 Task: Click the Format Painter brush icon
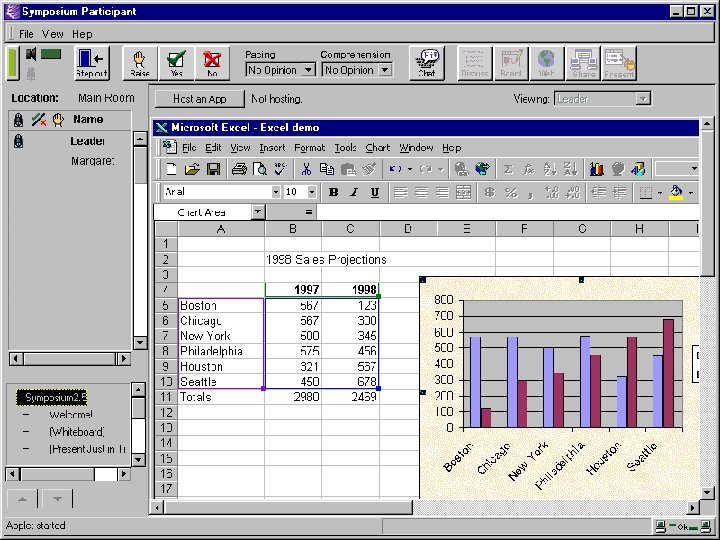(369, 169)
